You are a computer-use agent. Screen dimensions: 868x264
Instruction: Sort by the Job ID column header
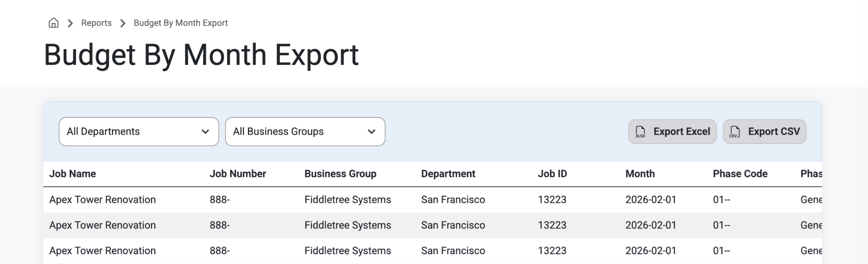[552, 174]
